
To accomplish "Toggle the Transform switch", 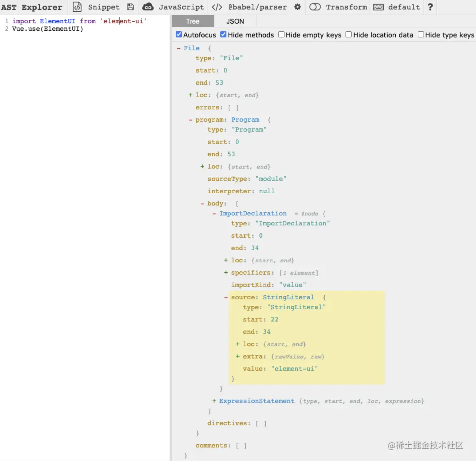I will point(315,7).
